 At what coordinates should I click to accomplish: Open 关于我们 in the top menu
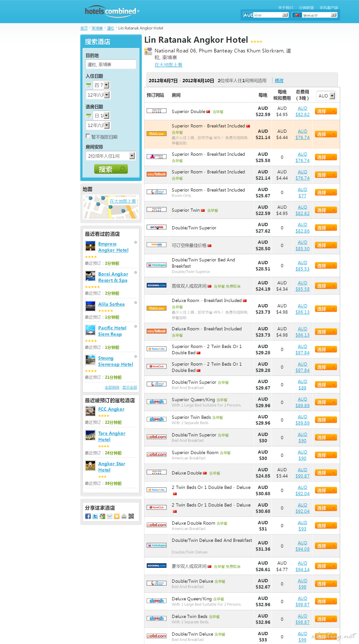pos(285,7)
